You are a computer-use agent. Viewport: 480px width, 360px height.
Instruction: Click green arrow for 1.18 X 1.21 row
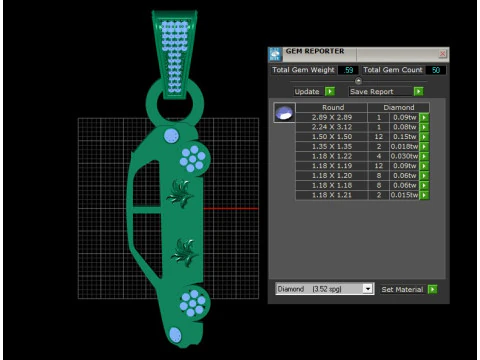tap(424, 195)
